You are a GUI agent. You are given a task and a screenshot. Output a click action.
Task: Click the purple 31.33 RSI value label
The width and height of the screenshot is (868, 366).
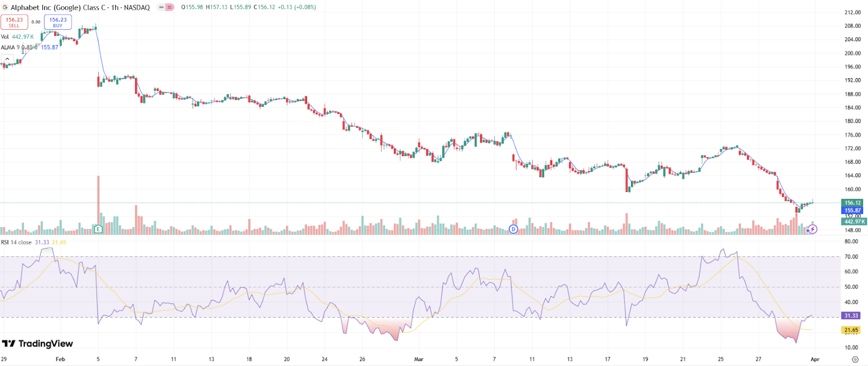851,316
